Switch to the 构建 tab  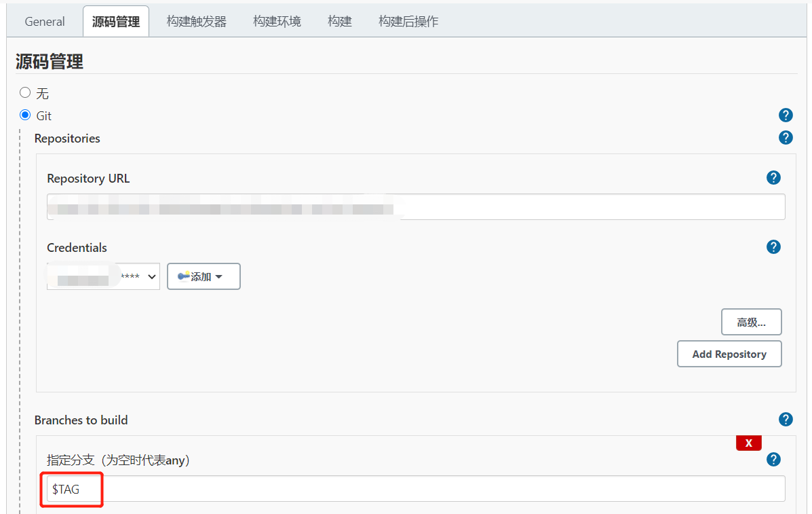coord(340,21)
